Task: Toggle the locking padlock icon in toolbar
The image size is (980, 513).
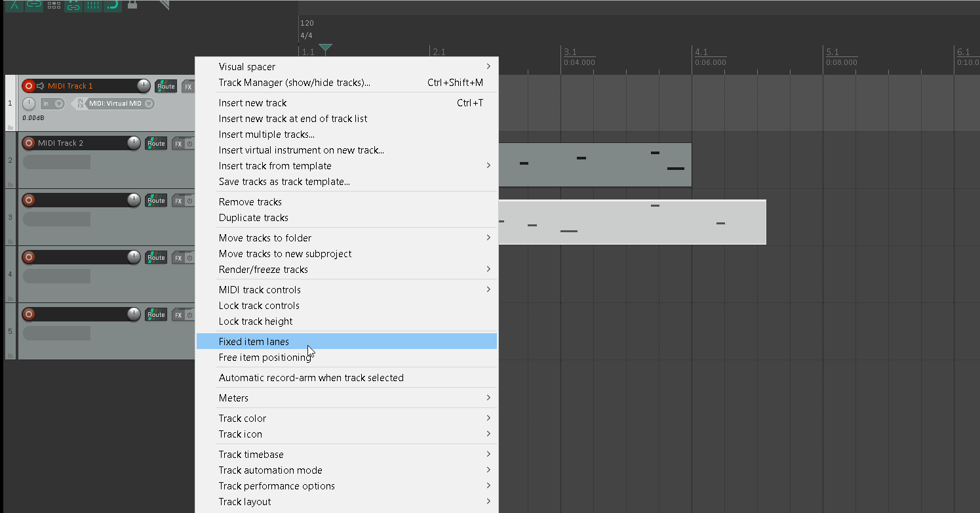Action: pyautogui.click(x=132, y=5)
